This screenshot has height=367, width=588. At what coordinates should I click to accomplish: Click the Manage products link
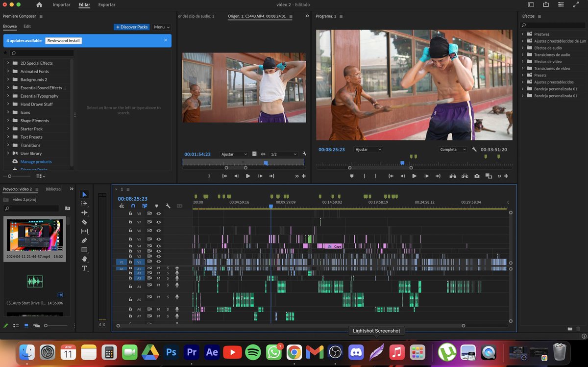[x=36, y=161]
